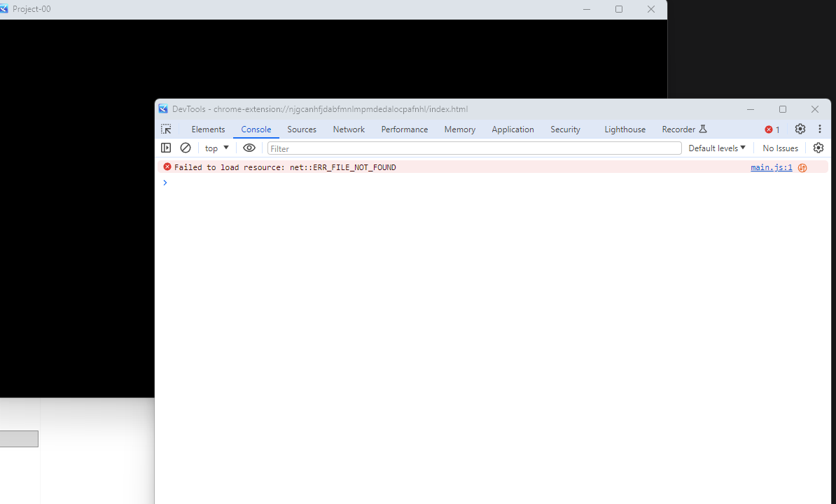The width and height of the screenshot is (836, 504).
Task: Open the DevTools three-dot customize menu
Action: click(x=819, y=129)
